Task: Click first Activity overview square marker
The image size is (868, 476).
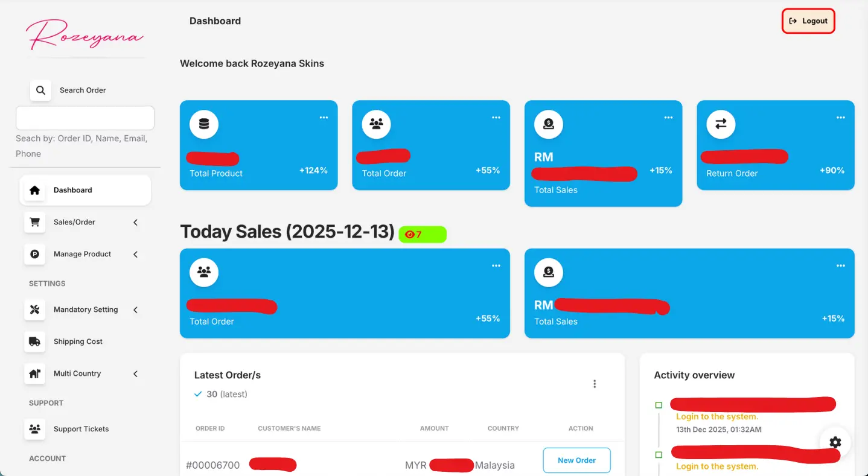Action: [x=659, y=405]
